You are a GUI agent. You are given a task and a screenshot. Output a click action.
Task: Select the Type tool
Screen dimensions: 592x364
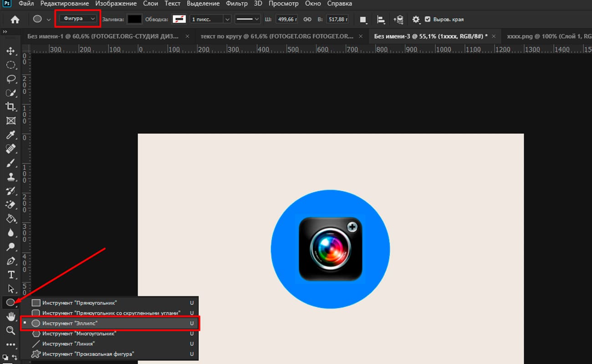(x=10, y=275)
